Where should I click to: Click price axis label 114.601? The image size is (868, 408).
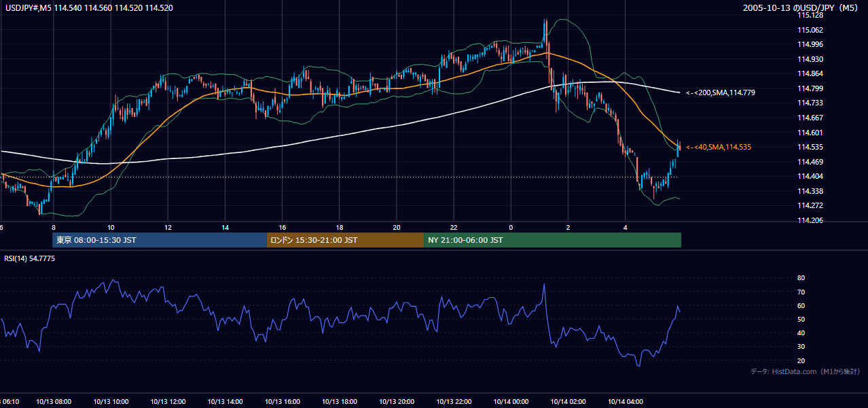tap(810, 133)
